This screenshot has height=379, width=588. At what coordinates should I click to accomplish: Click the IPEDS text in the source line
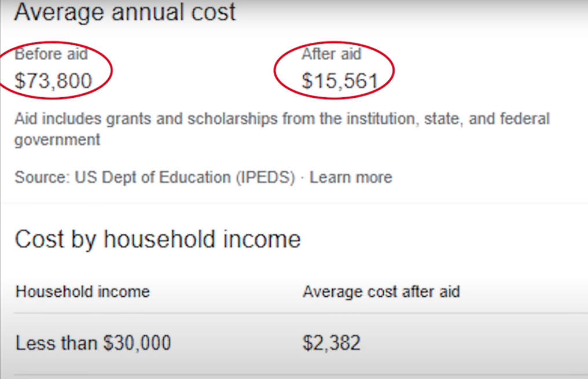(x=266, y=177)
